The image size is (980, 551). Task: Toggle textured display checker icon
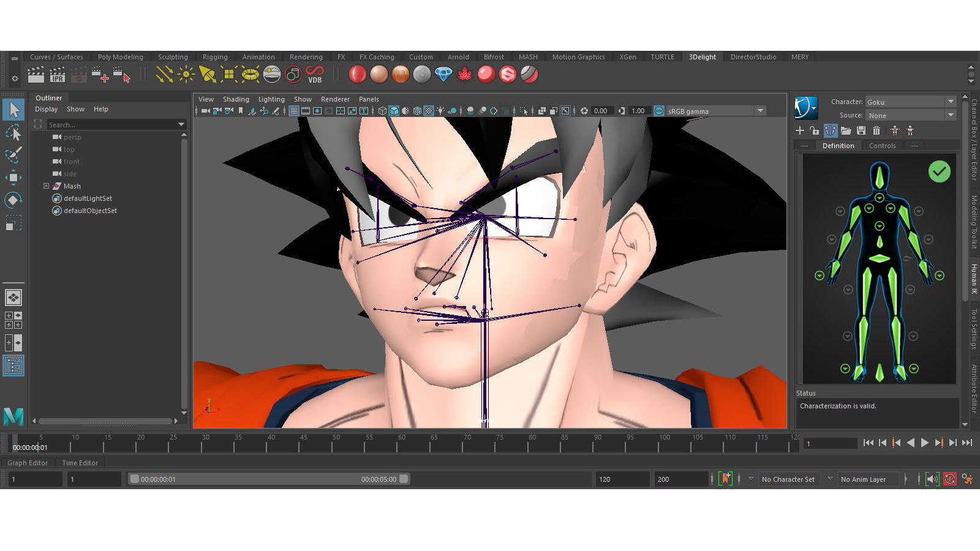tap(429, 111)
